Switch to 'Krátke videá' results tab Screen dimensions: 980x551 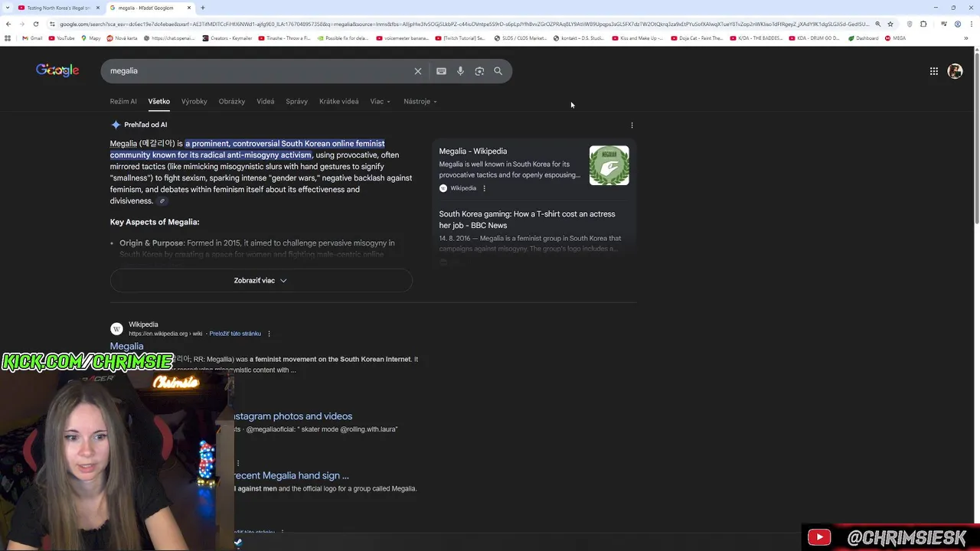coord(339,102)
